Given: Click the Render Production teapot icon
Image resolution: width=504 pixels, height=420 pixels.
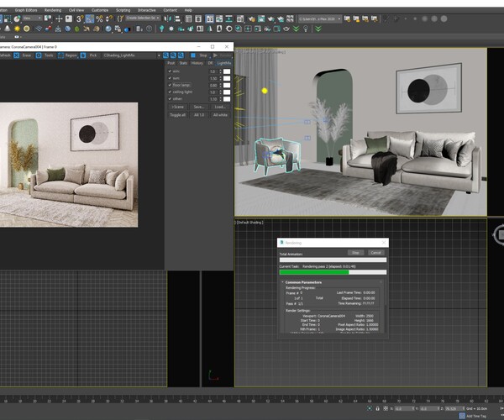Looking at the screenshot, I should tap(270, 19).
